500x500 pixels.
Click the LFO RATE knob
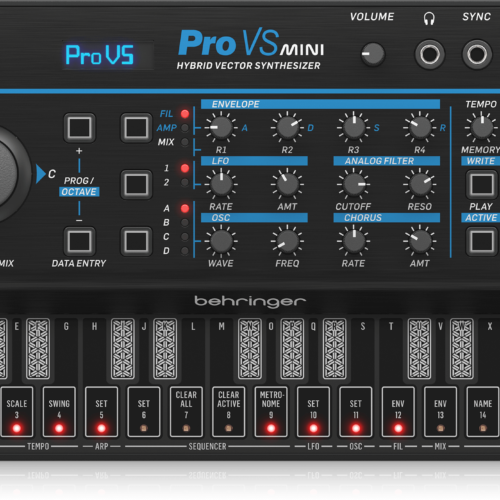click(x=221, y=184)
